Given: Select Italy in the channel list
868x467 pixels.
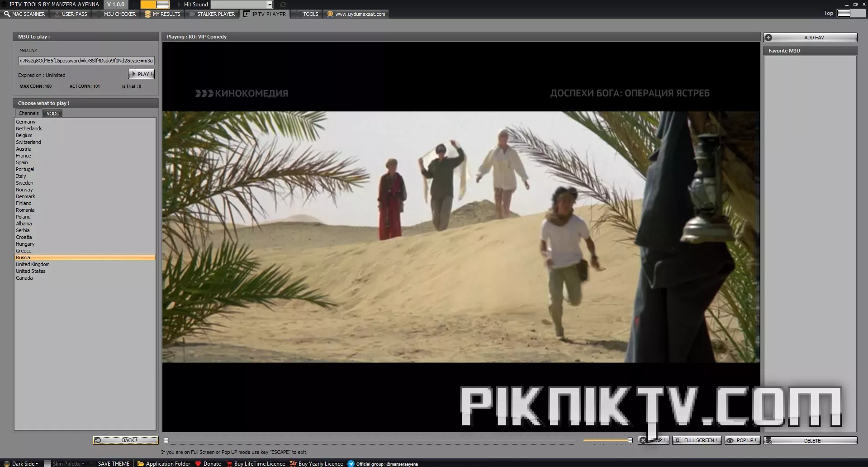Looking at the screenshot, I should 85,176.
